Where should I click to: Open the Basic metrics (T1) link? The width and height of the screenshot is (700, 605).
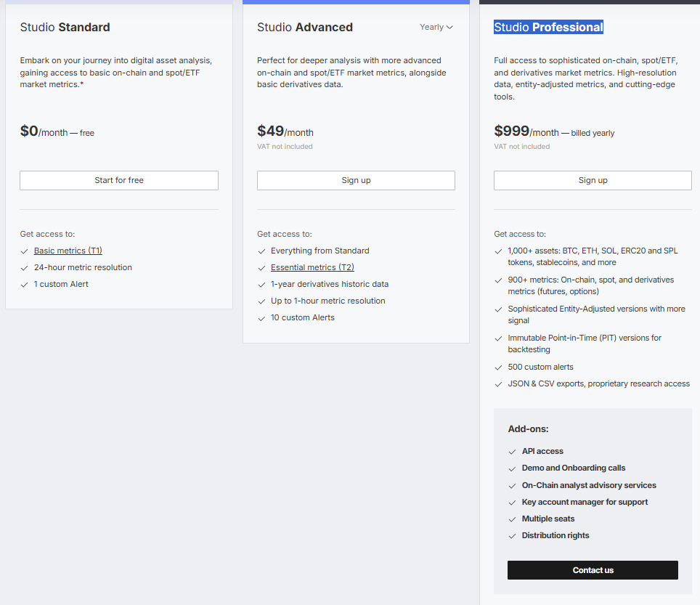[x=68, y=251]
